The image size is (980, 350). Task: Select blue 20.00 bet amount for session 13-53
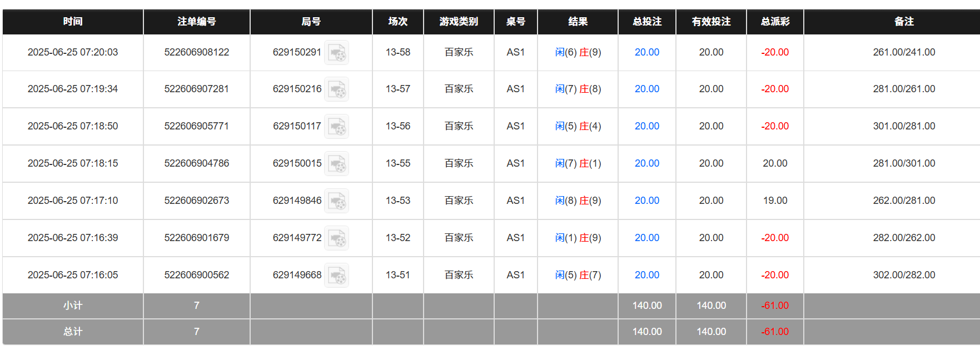click(x=646, y=201)
